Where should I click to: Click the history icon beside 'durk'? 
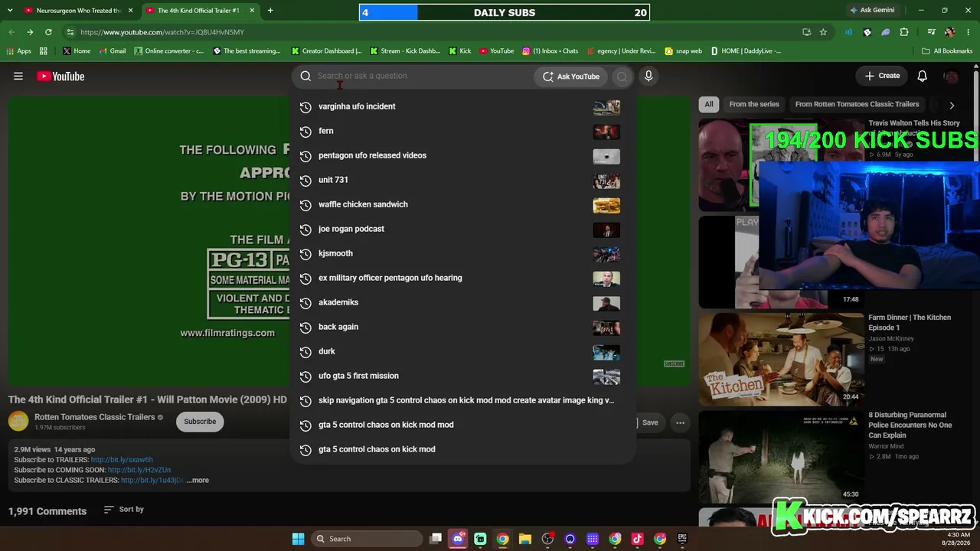coord(305,352)
